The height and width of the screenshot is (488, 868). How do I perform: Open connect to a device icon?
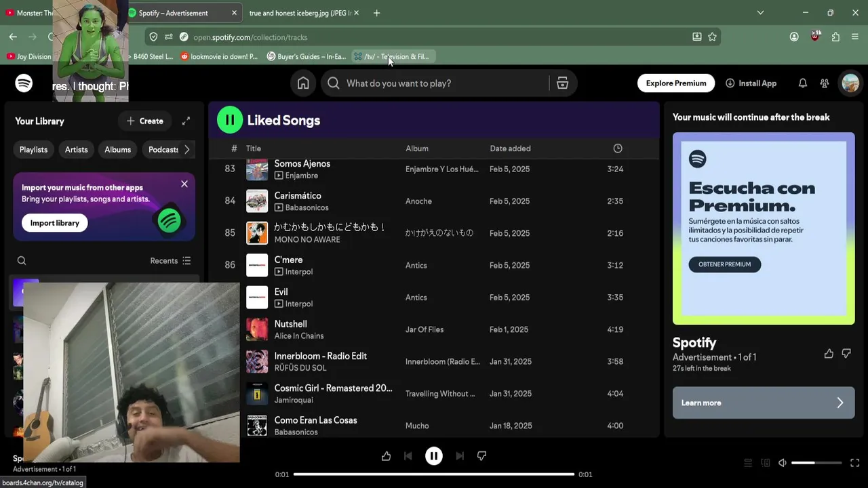coord(766,463)
